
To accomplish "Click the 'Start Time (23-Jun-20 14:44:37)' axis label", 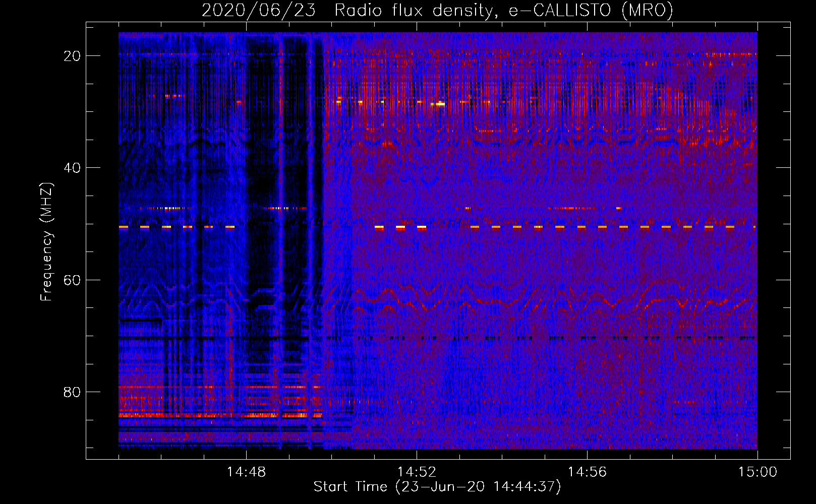I will point(437,487).
